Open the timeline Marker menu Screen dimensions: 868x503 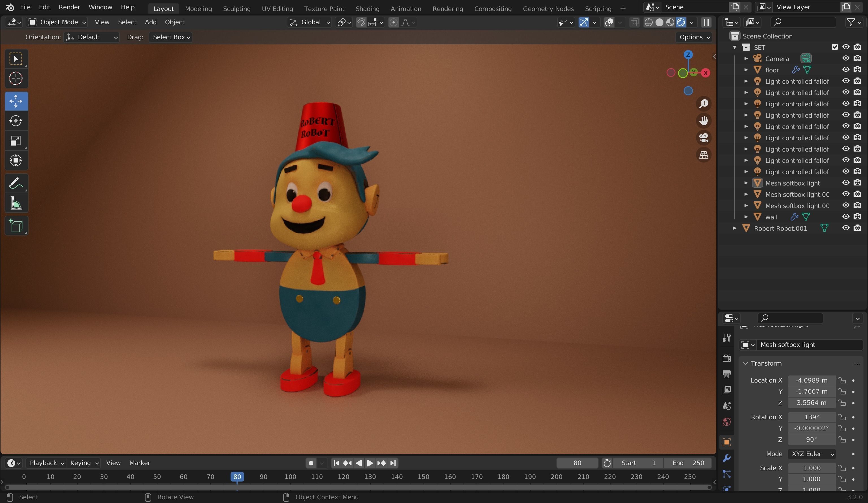click(x=140, y=463)
